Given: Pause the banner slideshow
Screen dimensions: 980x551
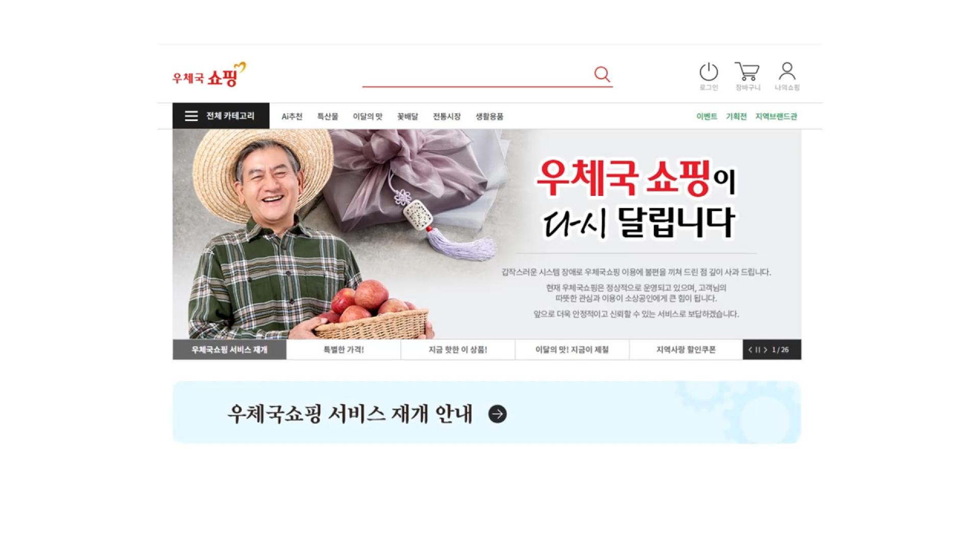Looking at the screenshot, I should pos(758,349).
